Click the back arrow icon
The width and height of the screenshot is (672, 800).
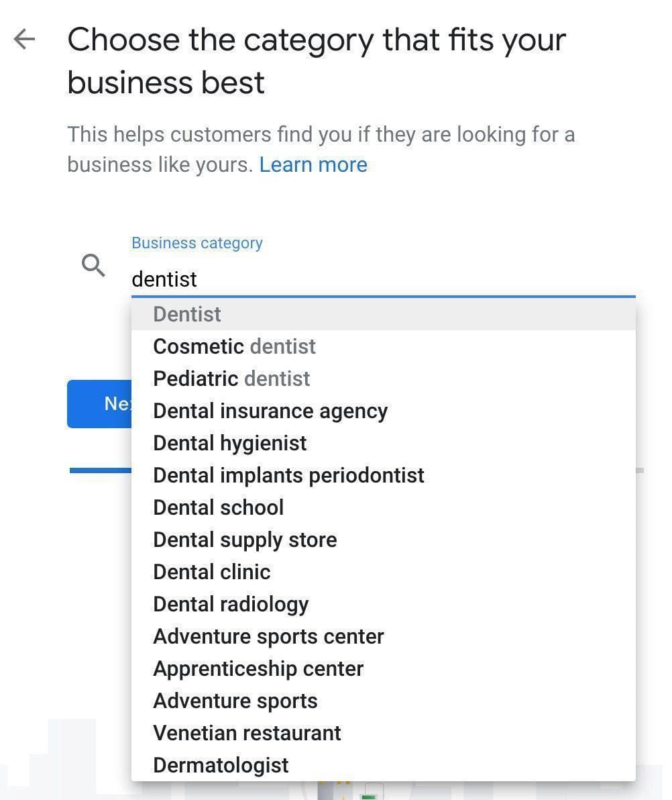25,40
